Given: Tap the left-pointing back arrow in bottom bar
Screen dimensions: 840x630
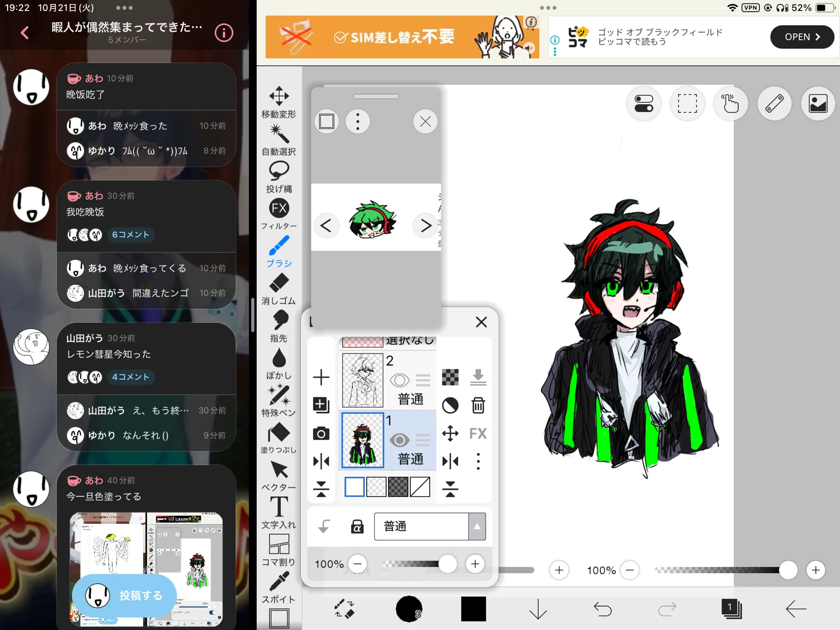Looking at the screenshot, I should click(x=796, y=609).
